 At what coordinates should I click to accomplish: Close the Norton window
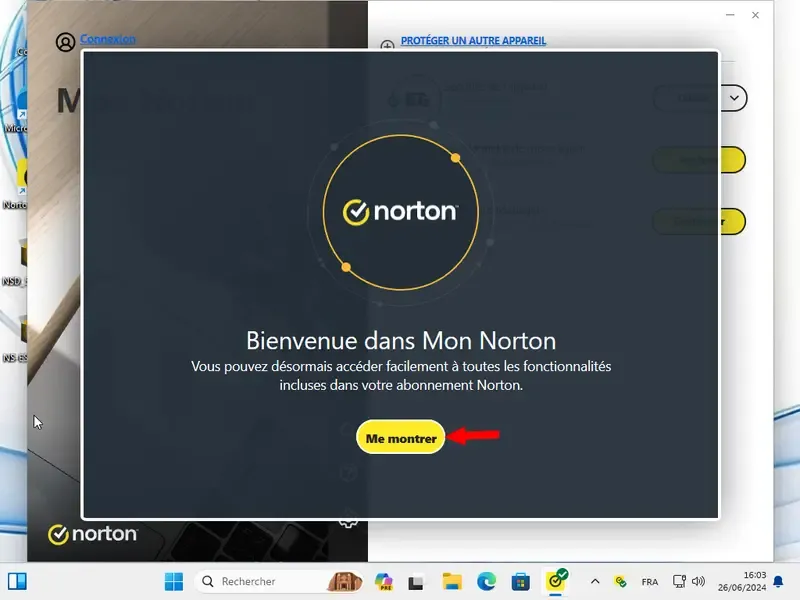click(755, 15)
